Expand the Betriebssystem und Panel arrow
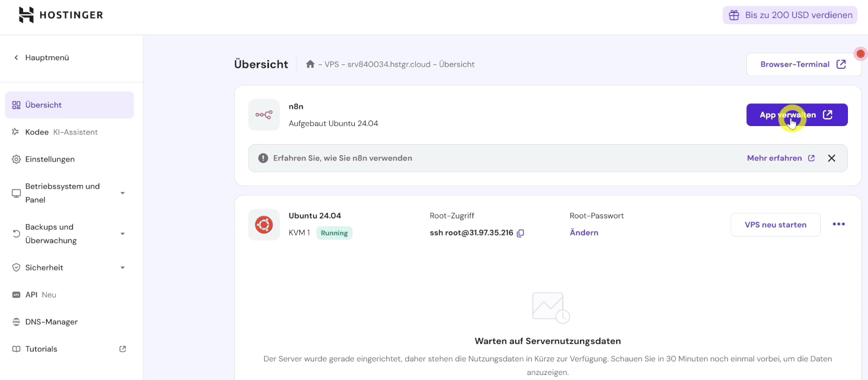This screenshot has width=868, height=380. (x=122, y=193)
